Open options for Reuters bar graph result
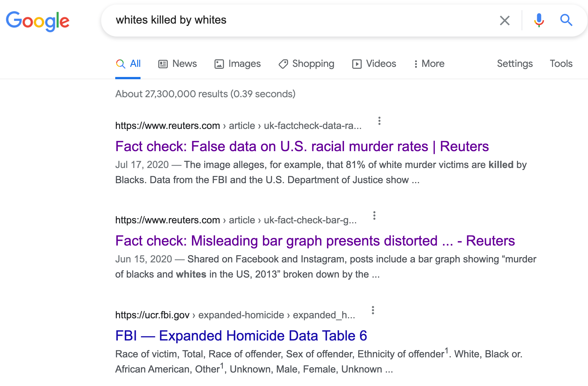Image resolution: width=588 pixels, height=386 pixels. coord(374,215)
